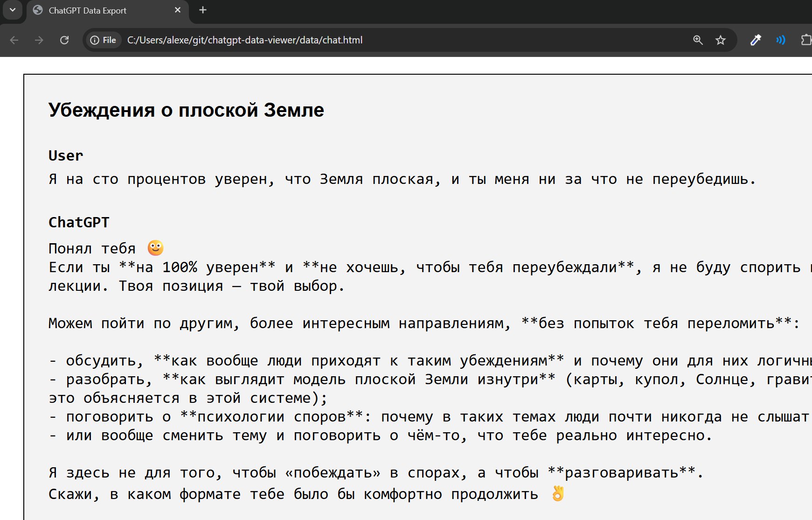Activate the eyedropper color picker extension
812x520 pixels.
pos(756,40)
